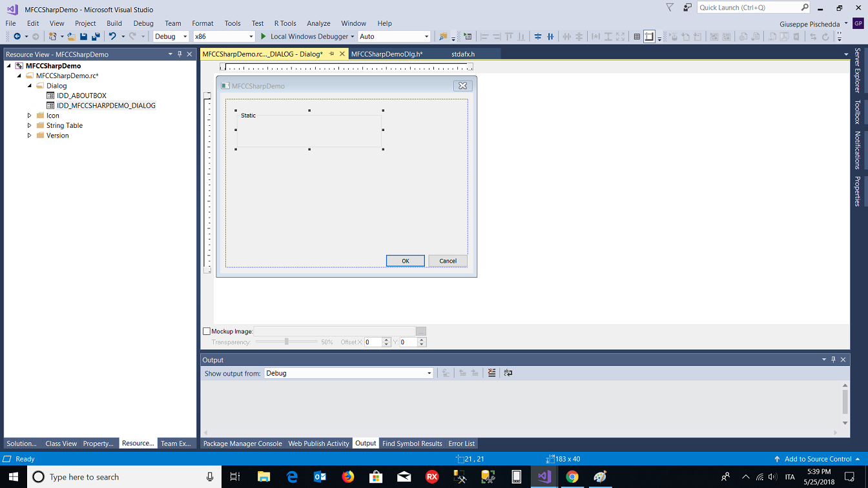Image resolution: width=868 pixels, height=488 pixels.
Task: Click the Find in Files toolbar icon
Action: pyautogui.click(x=443, y=37)
